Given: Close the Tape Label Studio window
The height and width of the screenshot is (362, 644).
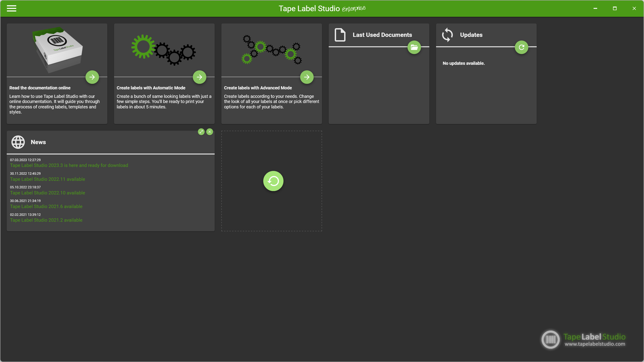Looking at the screenshot, I should (x=634, y=8).
